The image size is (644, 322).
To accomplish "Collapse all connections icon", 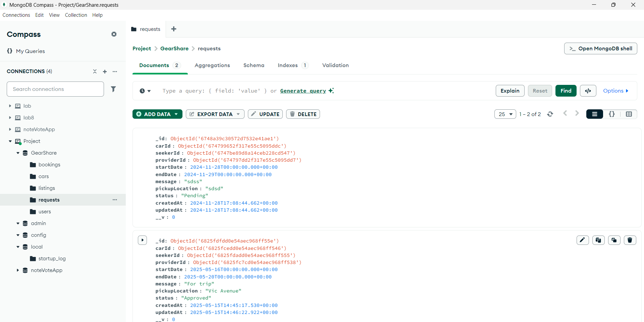I will (x=95, y=71).
